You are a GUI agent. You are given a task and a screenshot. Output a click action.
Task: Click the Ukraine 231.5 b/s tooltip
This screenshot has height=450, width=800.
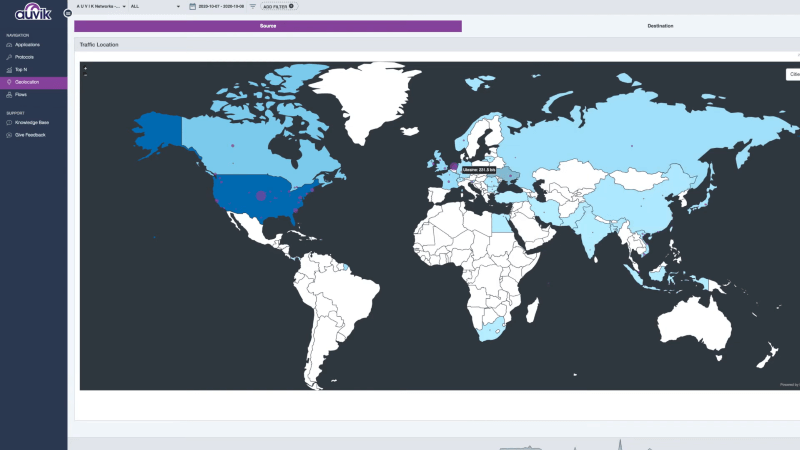click(479, 170)
